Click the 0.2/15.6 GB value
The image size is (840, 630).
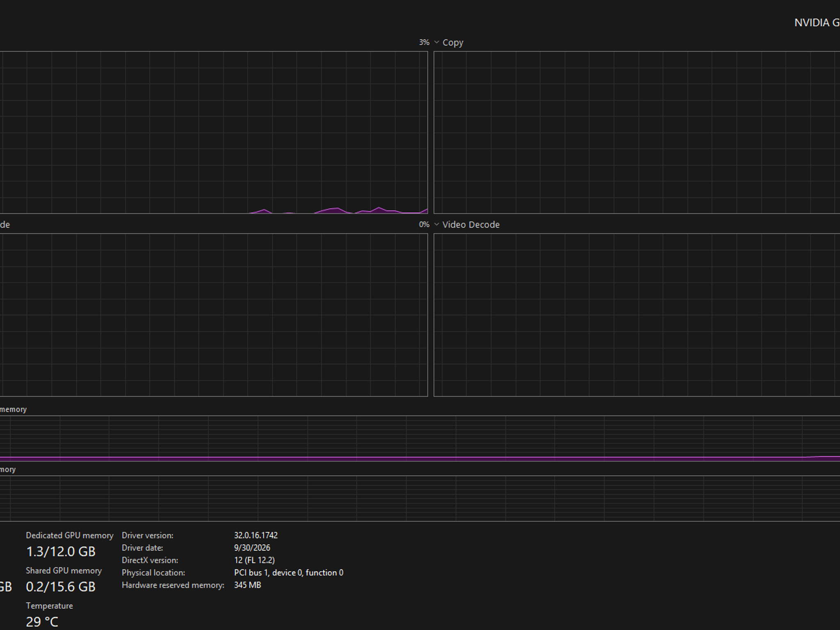61,587
